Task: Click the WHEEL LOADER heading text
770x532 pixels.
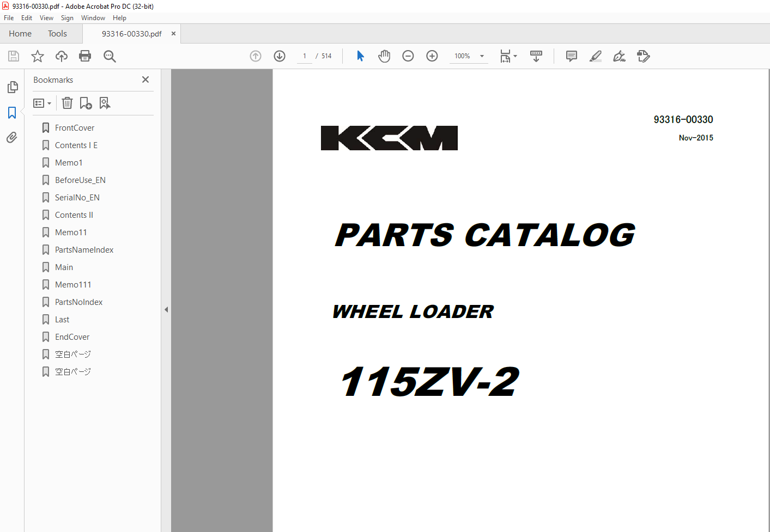Action: tap(413, 311)
